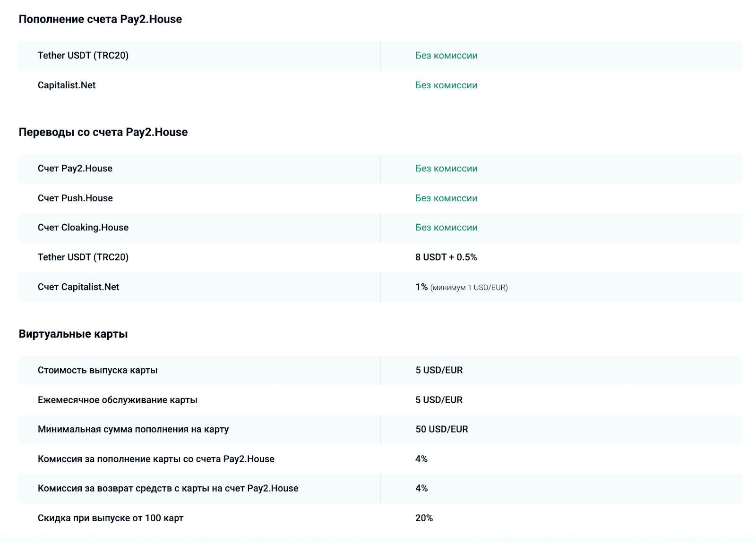Click 'Комиссия за возврат средств с карты' row
The height and width of the screenshot is (543, 756).
click(x=168, y=488)
